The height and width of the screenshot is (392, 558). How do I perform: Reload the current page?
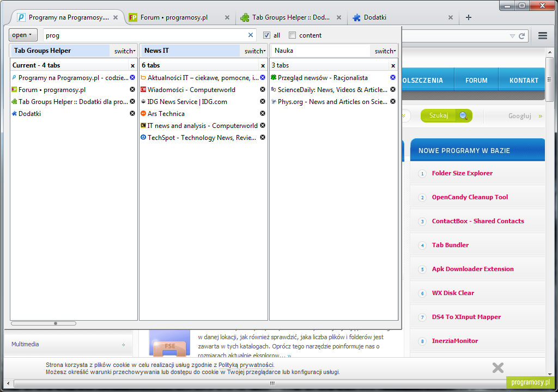point(521,36)
